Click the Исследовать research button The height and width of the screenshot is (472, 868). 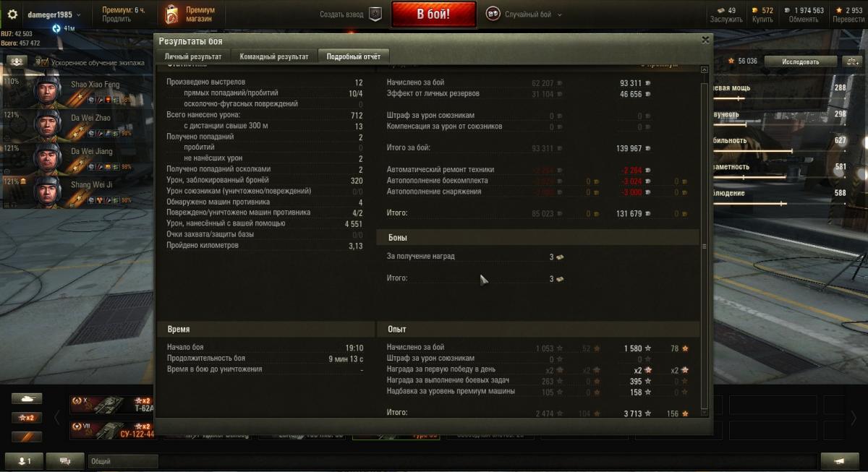(801, 61)
